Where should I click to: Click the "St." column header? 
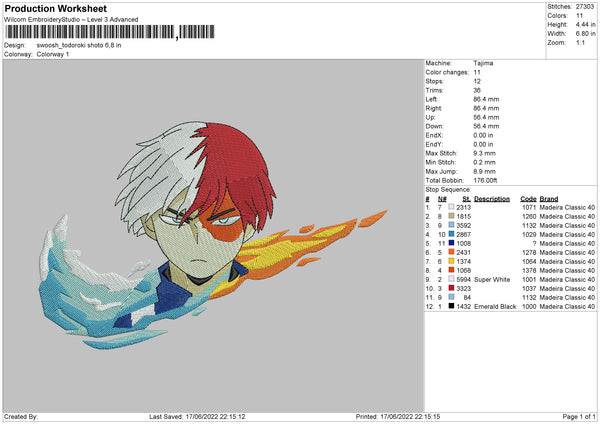tap(466, 199)
